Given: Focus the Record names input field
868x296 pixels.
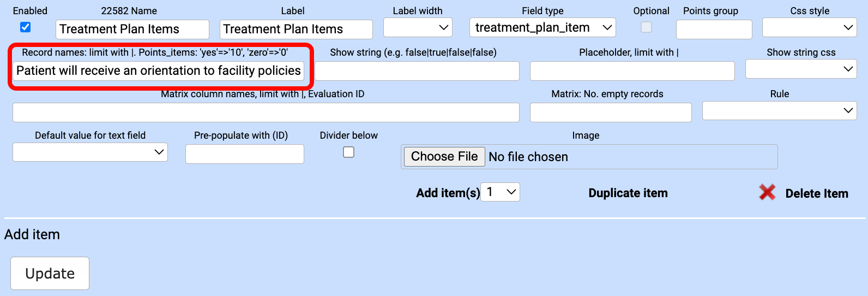Looking at the screenshot, I should (158, 71).
